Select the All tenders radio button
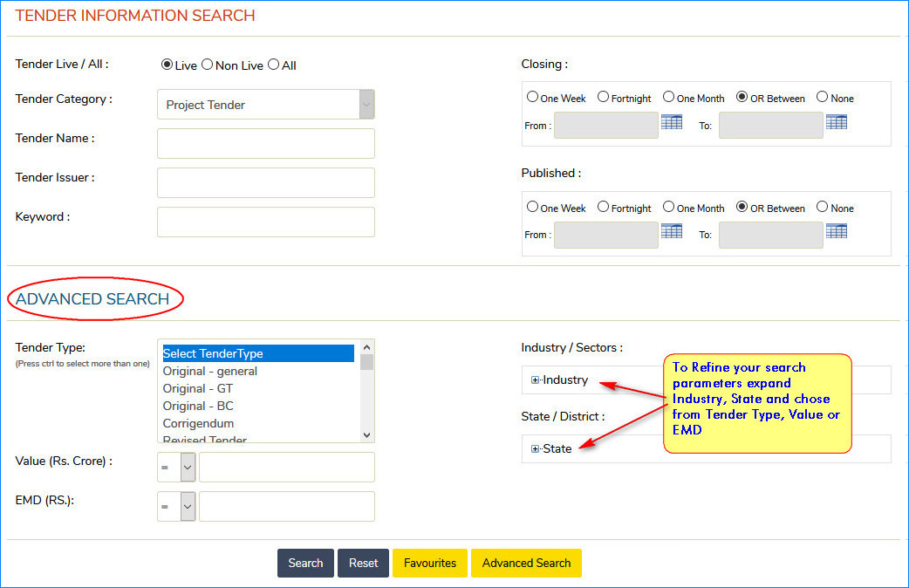 [273, 65]
